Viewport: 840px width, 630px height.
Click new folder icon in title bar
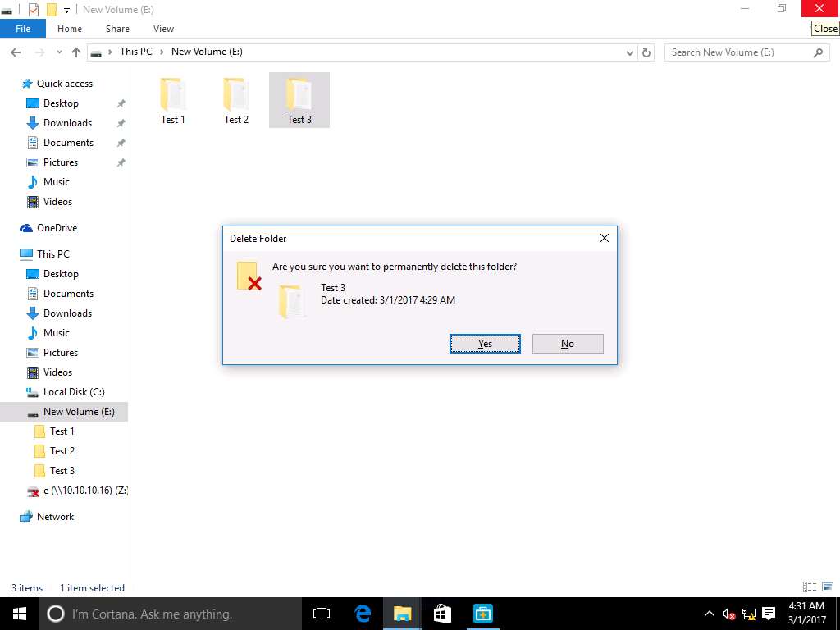pyautogui.click(x=52, y=10)
